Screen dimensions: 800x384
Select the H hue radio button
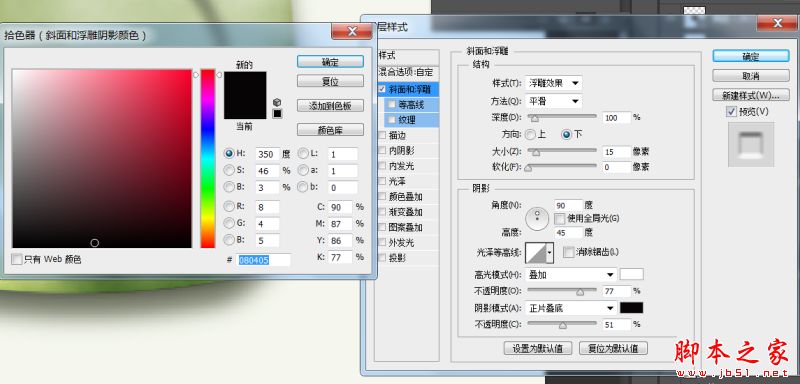(229, 153)
